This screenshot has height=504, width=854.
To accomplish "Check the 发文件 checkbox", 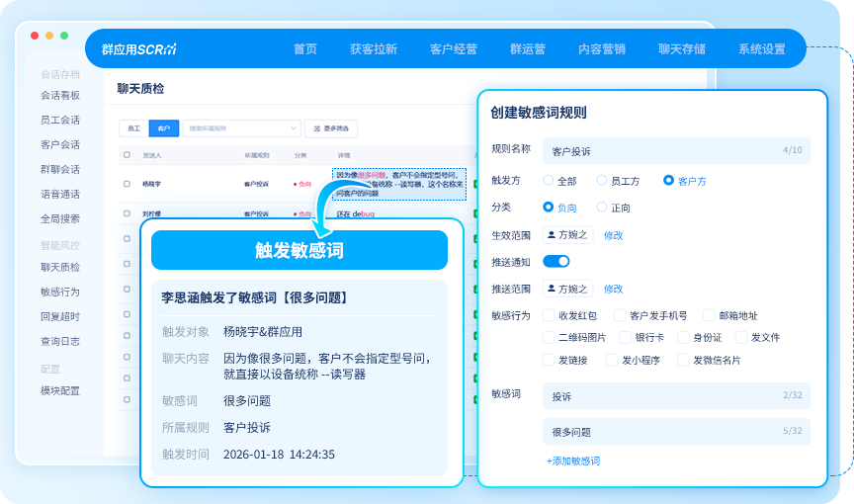I will (x=741, y=337).
